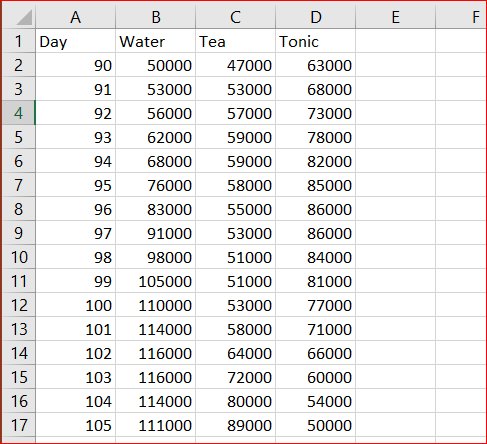Select column D header

[x=316, y=17]
